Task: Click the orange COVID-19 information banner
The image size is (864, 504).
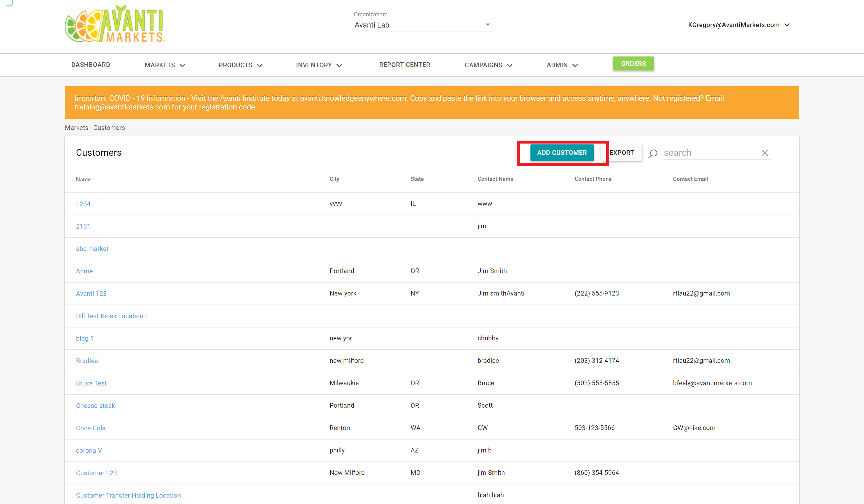Action: (432, 102)
